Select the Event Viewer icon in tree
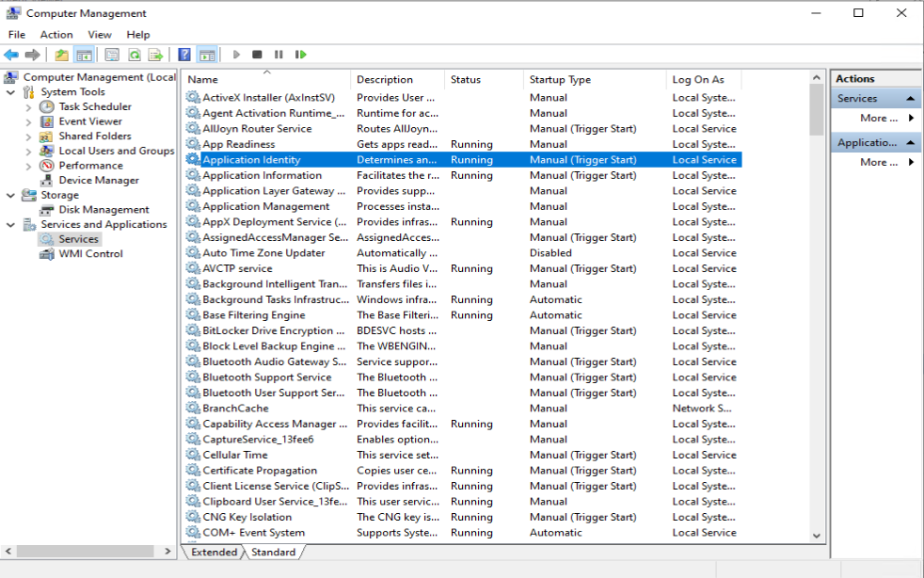924x578 pixels. pyautogui.click(x=46, y=121)
